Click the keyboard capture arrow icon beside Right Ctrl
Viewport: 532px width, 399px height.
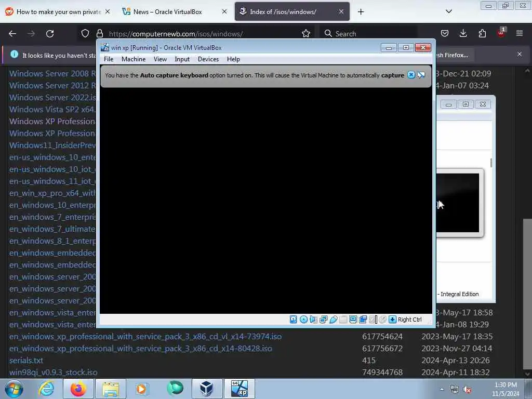pos(393,320)
